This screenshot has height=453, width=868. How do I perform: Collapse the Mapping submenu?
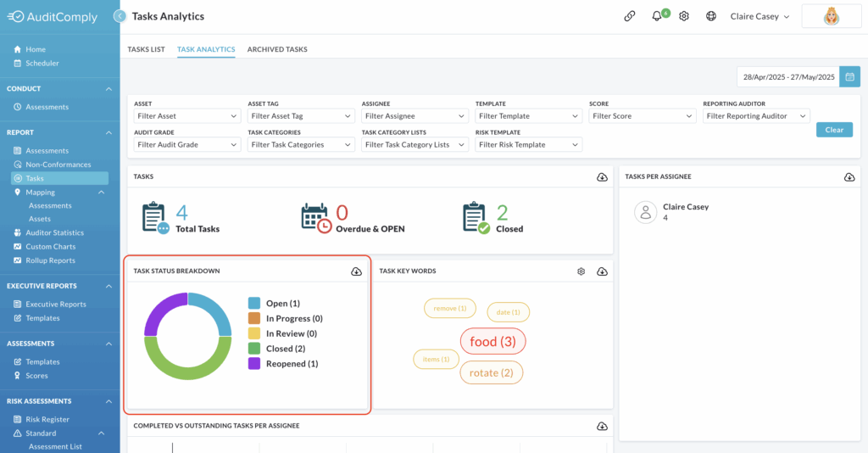pyautogui.click(x=102, y=193)
